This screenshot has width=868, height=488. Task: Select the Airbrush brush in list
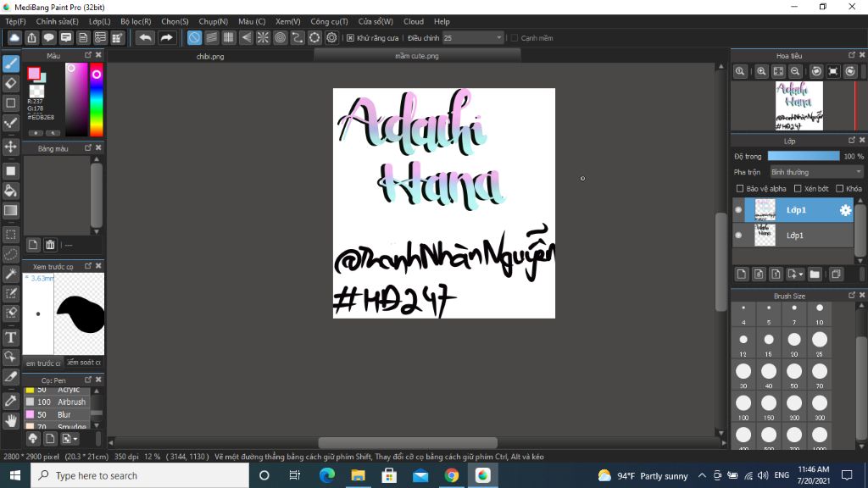[x=58, y=402]
